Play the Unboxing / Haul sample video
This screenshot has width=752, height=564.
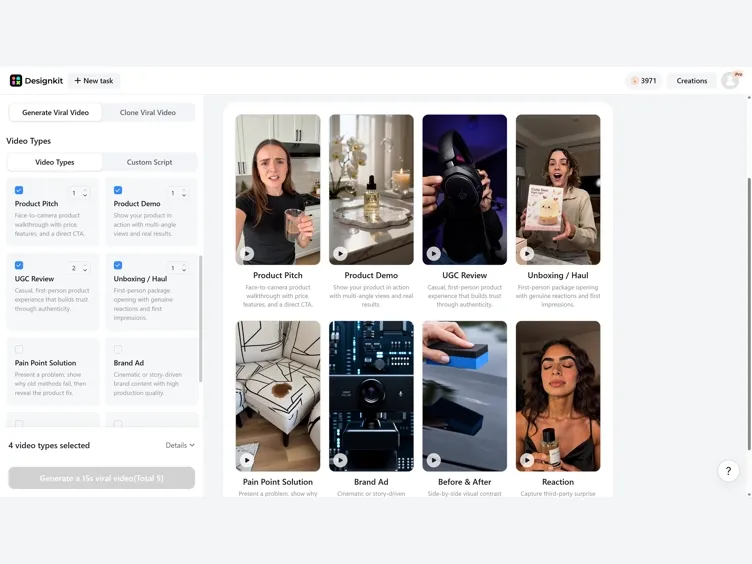pos(527,253)
